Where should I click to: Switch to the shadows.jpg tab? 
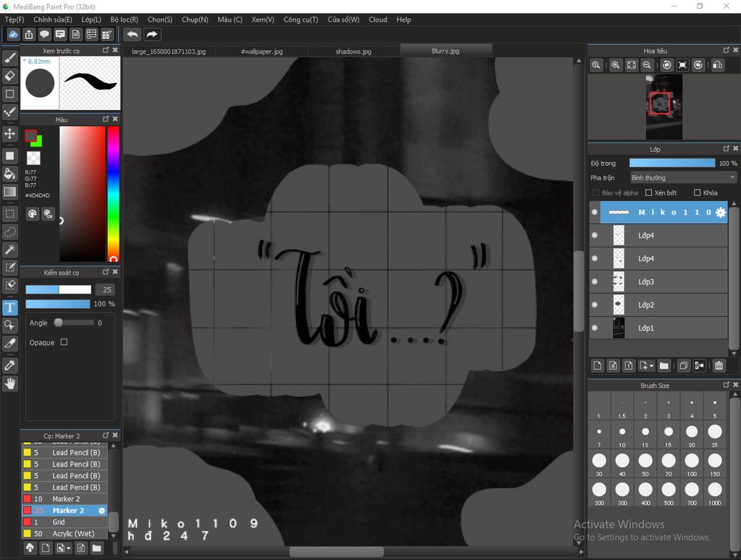click(x=353, y=51)
